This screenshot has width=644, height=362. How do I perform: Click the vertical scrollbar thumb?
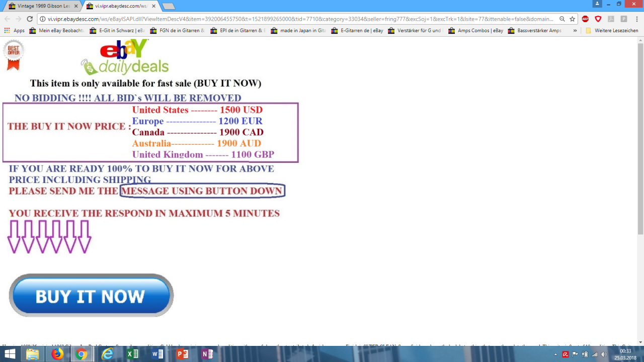coord(640,139)
